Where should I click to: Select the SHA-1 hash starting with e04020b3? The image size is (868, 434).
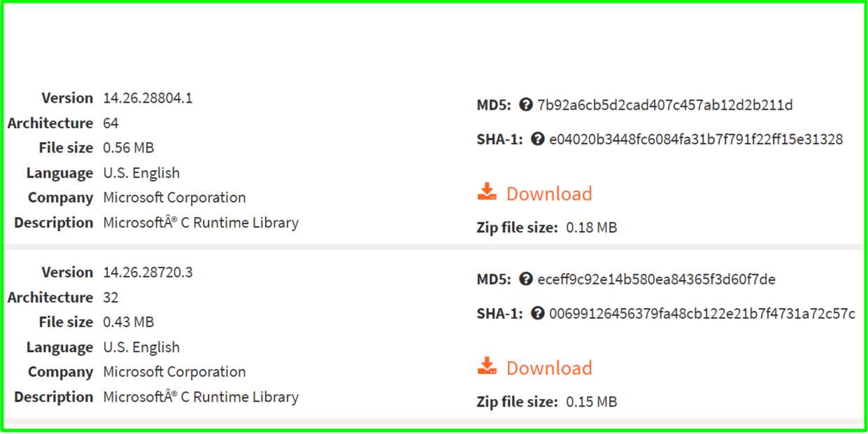point(696,139)
